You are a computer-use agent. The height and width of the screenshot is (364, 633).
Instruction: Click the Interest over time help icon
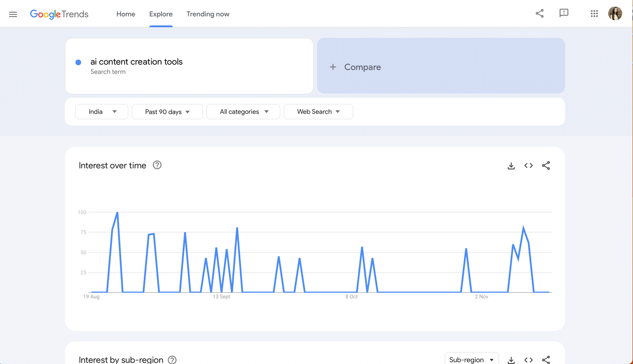coord(157,165)
